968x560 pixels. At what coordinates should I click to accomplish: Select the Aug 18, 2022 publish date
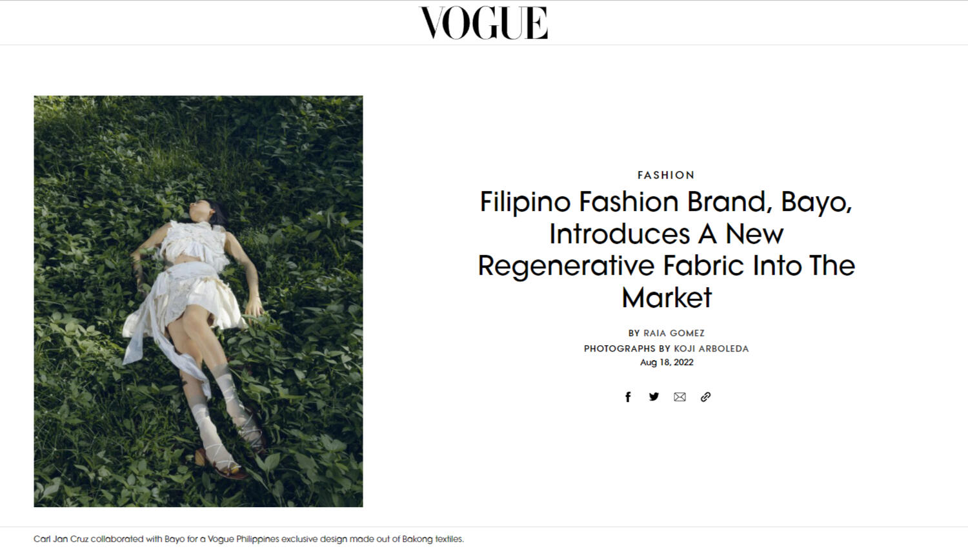(667, 363)
